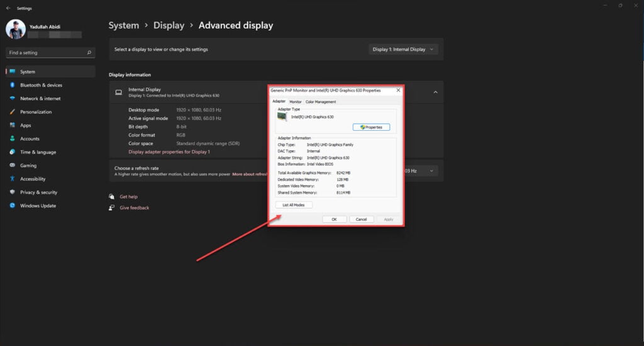Click the Apps icon in sidebar
Image resolution: width=644 pixels, height=346 pixels.
[x=13, y=125]
